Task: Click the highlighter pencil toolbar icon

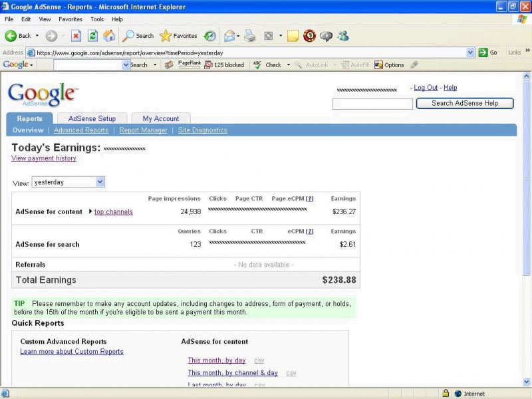Action: pyautogui.click(x=414, y=65)
